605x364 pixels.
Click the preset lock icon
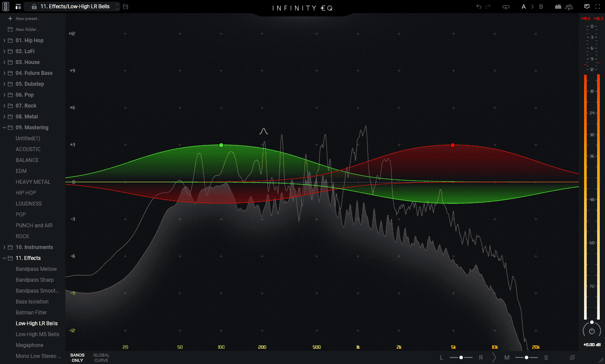pyautogui.click(x=34, y=7)
